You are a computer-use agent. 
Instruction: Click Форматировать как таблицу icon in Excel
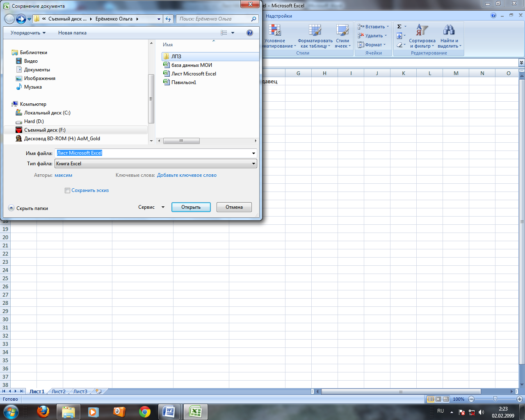pos(315,30)
